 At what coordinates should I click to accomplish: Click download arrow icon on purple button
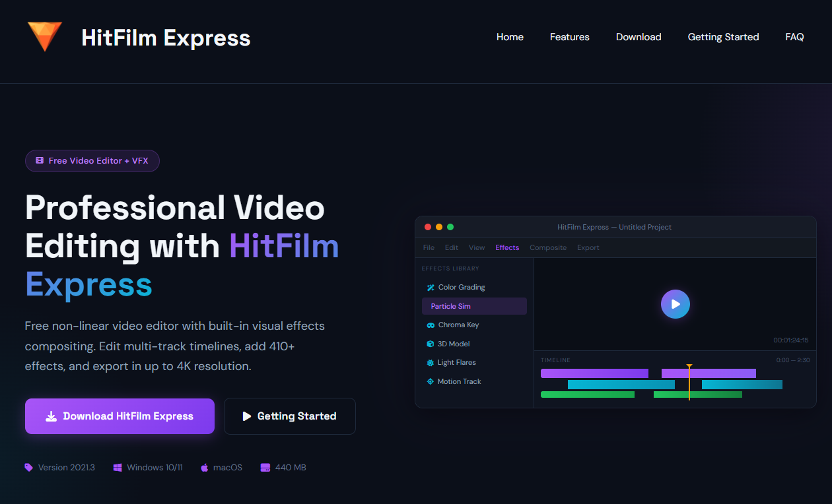[x=51, y=416]
